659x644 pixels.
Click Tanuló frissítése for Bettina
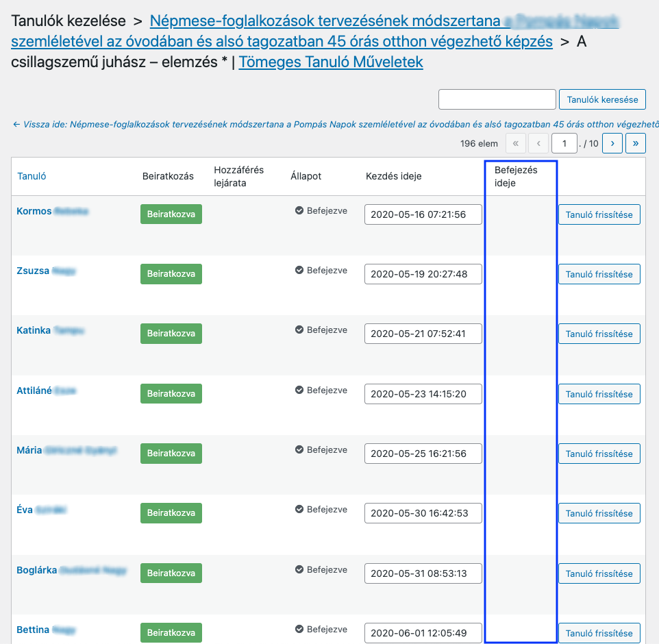point(599,633)
